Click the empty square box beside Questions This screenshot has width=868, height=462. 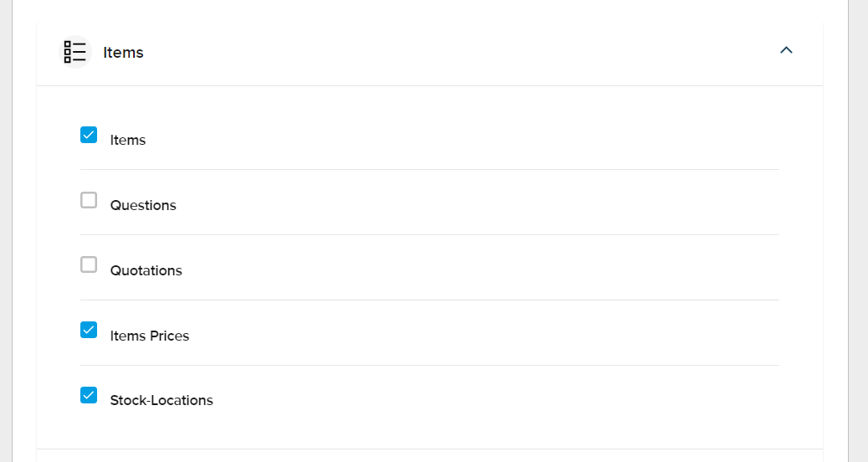[x=89, y=200]
